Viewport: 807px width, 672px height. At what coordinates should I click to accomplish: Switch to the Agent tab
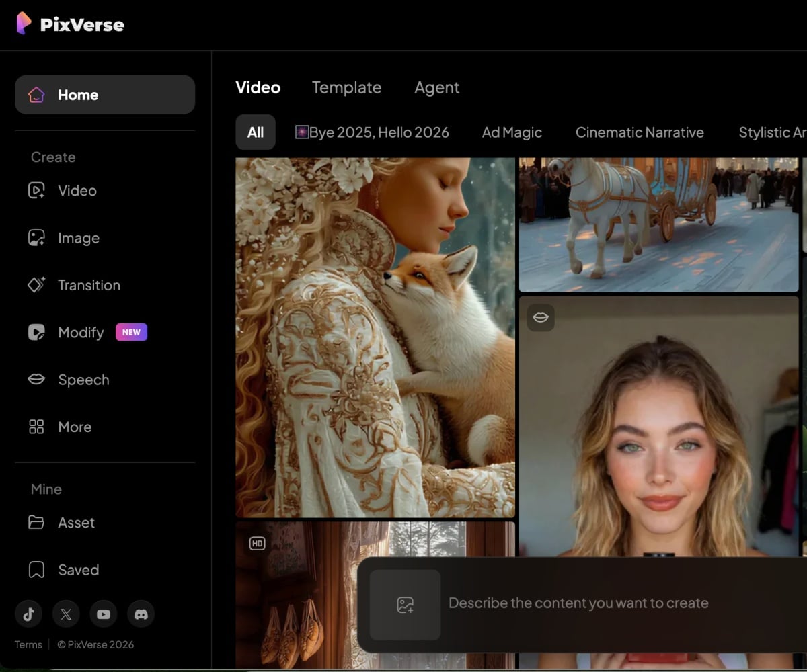coord(437,87)
